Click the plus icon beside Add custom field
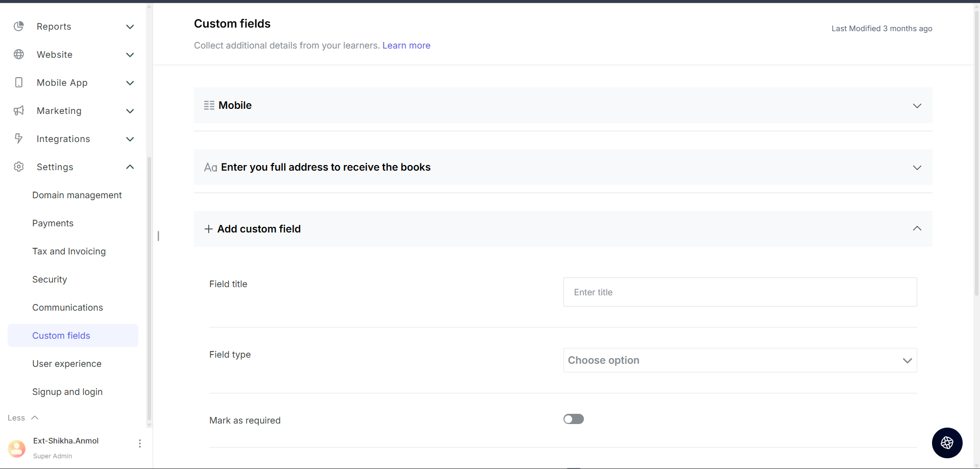The height and width of the screenshot is (469, 980). pos(208,229)
